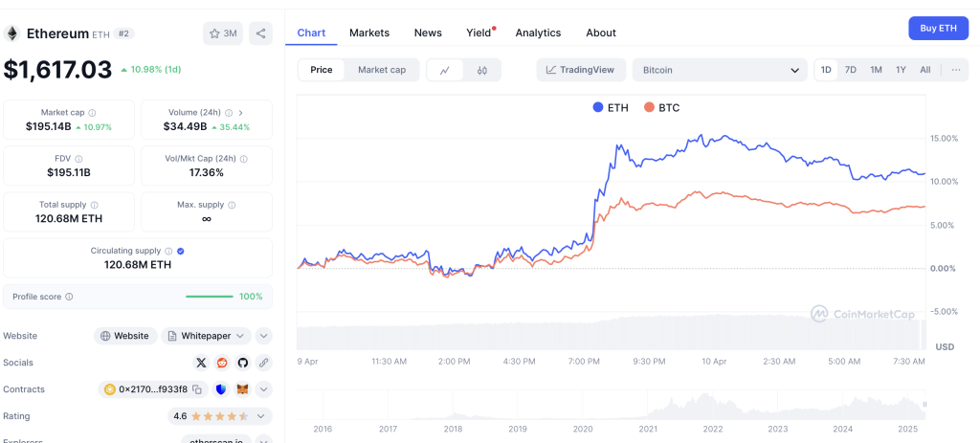Click the verified circulating supply badge

click(x=181, y=252)
